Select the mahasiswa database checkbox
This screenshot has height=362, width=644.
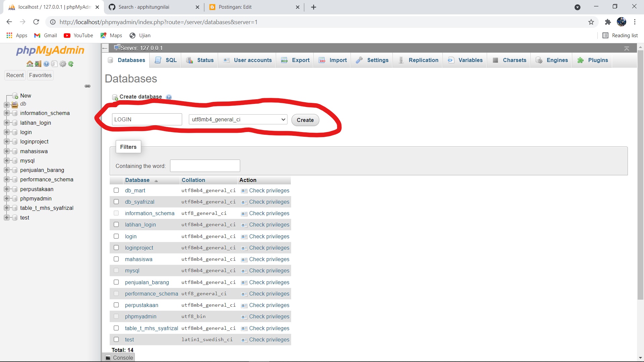pyautogui.click(x=116, y=259)
